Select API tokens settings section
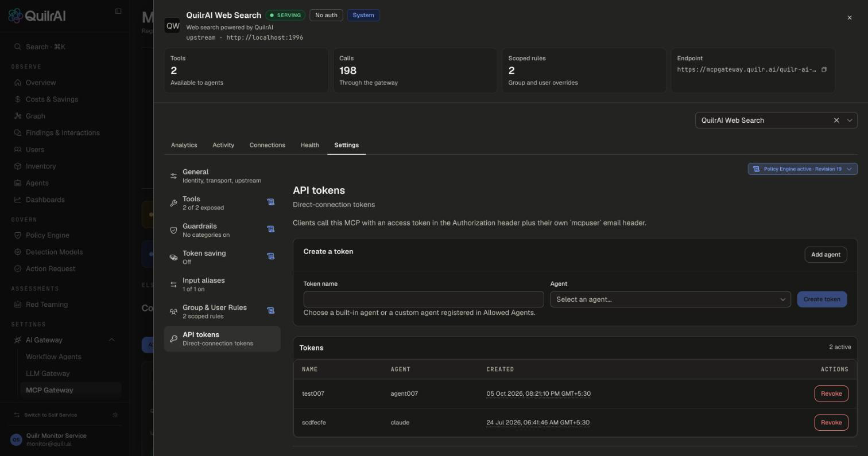 tap(222, 338)
